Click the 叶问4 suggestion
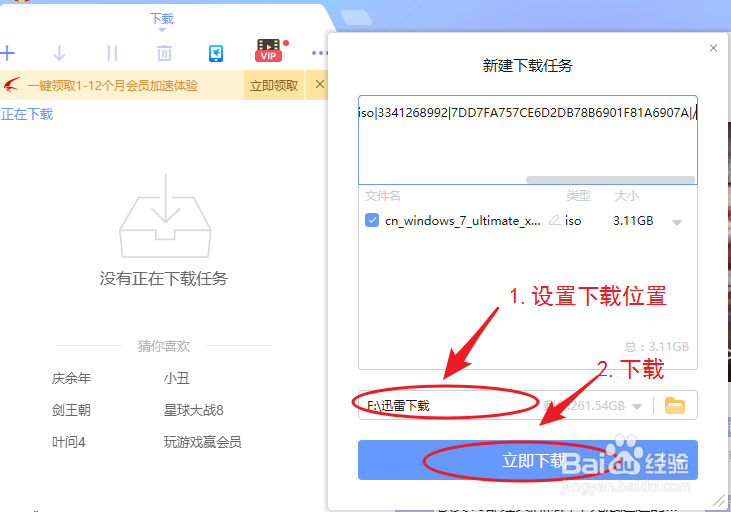The height and width of the screenshot is (512, 731). point(69,442)
